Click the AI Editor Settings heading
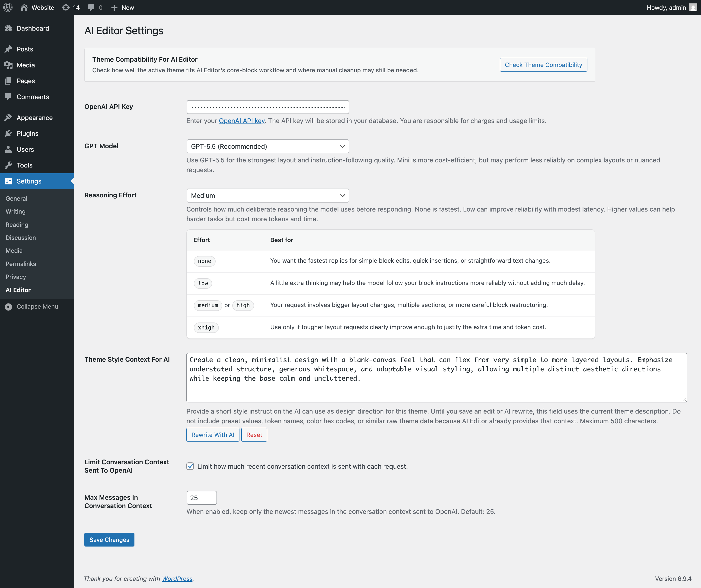Screen dimensions: 701x588 pyautogui.click(x=124, y=31)
